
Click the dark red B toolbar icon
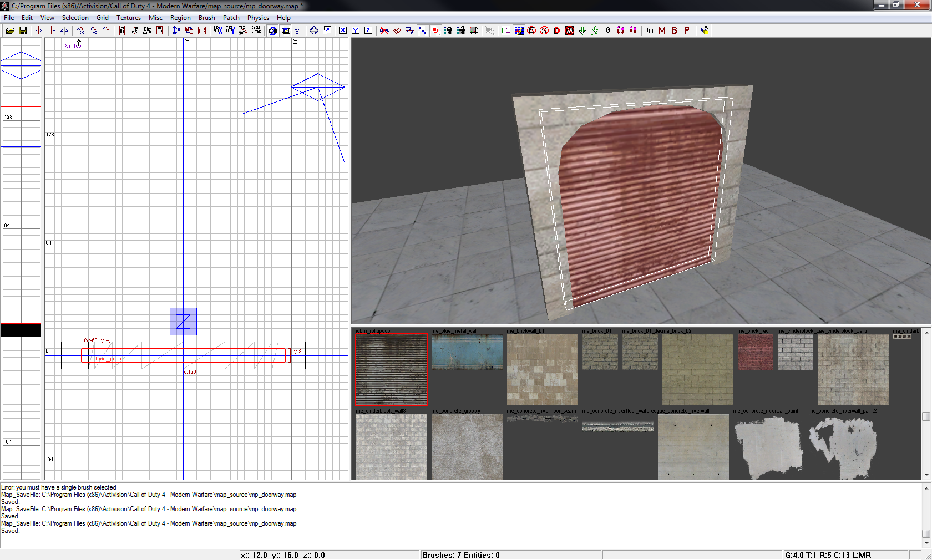675,30
